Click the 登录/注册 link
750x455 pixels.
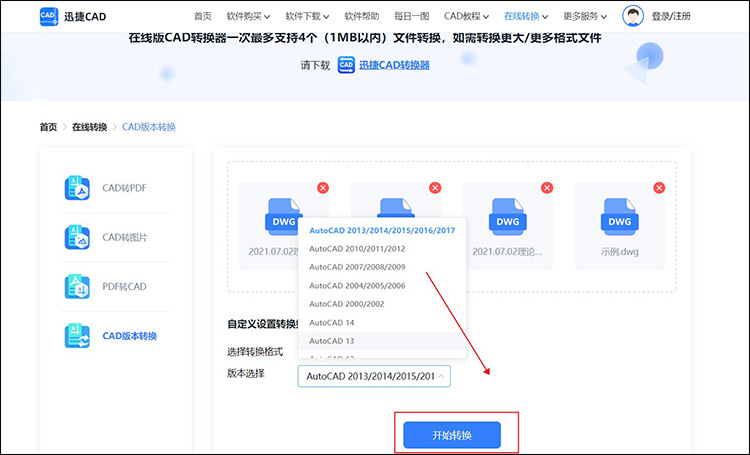click(671, 16)
